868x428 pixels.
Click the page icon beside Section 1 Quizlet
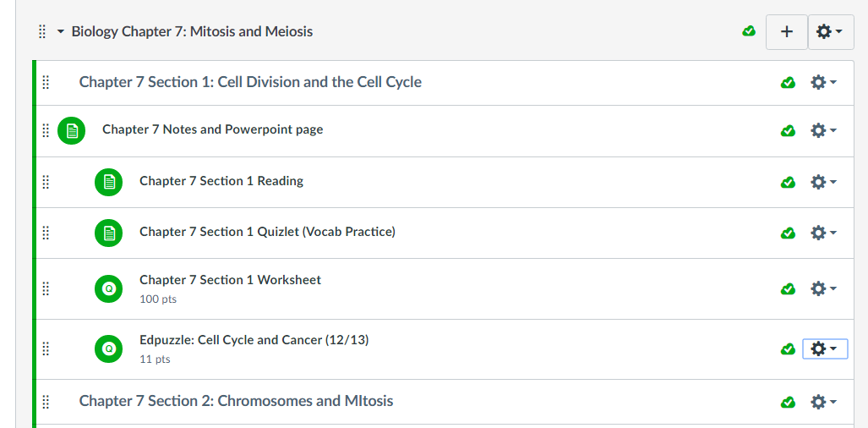108,233
